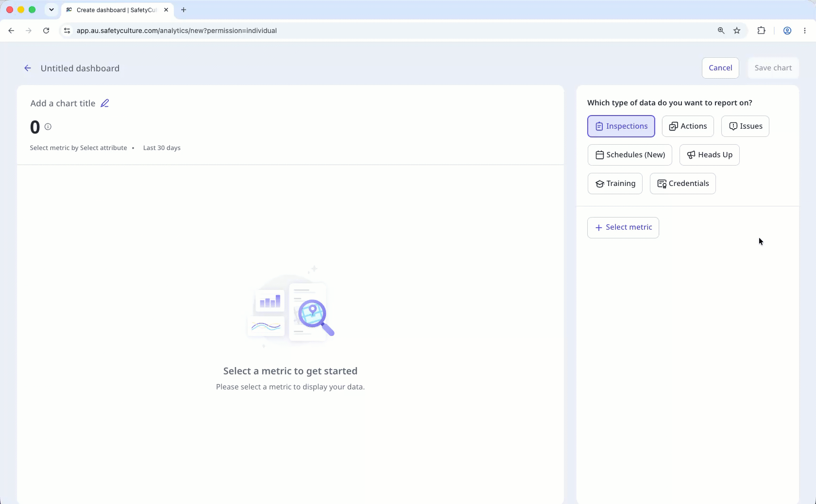816x504 pixels.
Task: Click the Select a metric to get started heading
Action: (x=290, y=371)
